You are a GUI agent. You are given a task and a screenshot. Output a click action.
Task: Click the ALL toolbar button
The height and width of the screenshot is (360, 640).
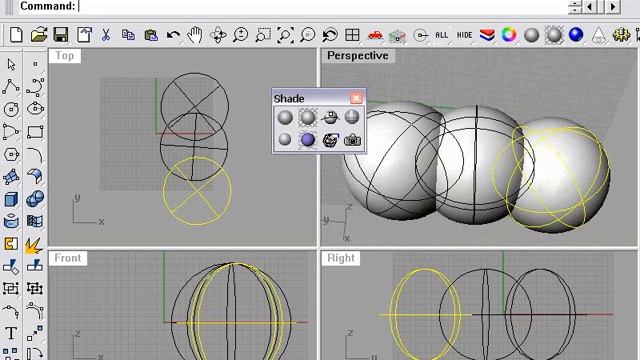click(442, 35)
